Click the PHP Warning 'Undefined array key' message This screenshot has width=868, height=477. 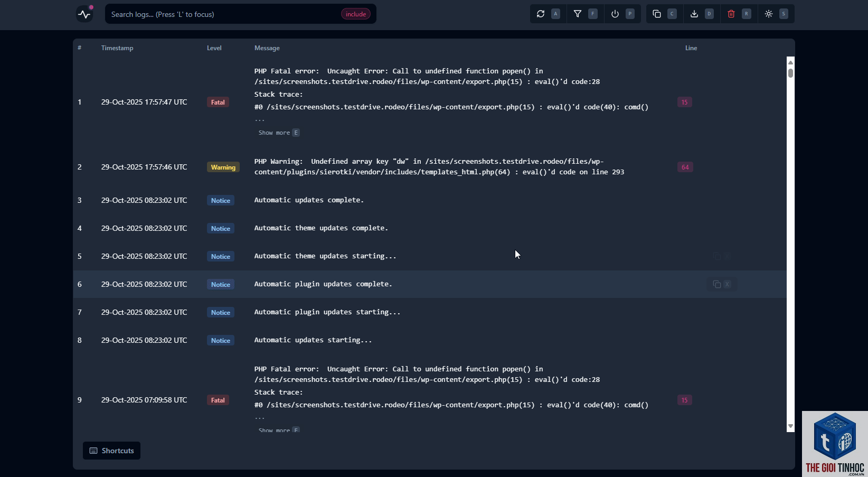(x=439, y=167)
